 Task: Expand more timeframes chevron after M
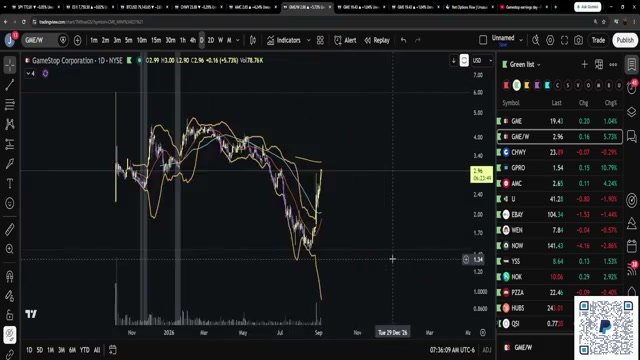point(238,40)
